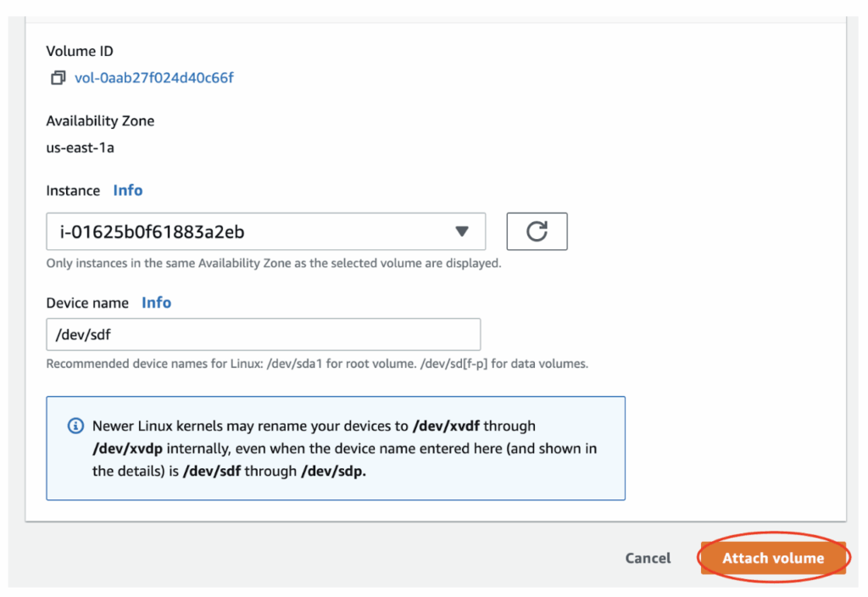Open the vol-0aab27f024d40c66f volume link
This screenshot has width=868, height=597.
pyautogui.click(x=153, y=78)
